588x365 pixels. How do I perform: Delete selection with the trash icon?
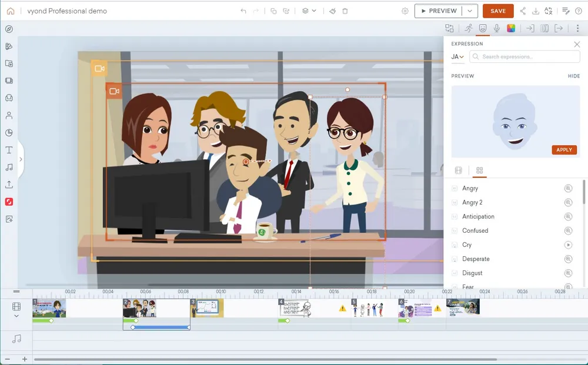[x=345, y=11]
